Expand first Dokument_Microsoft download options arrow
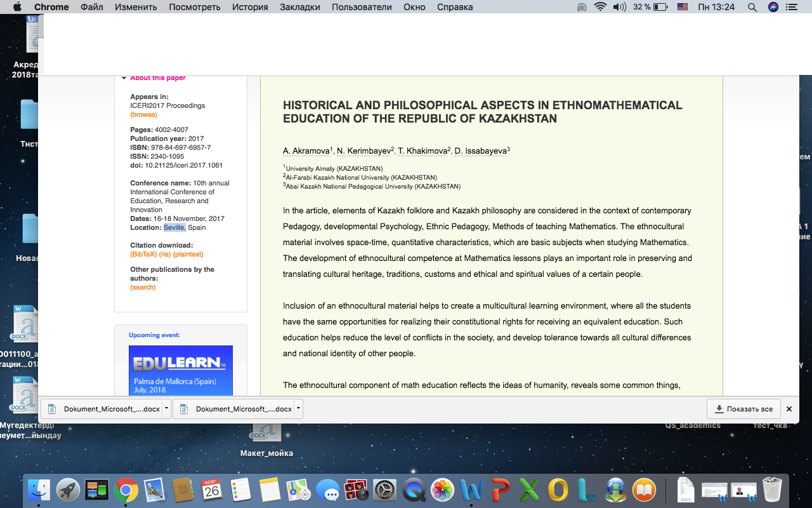The height and width of the screenshot is (508, 812). tap(166, 409)
